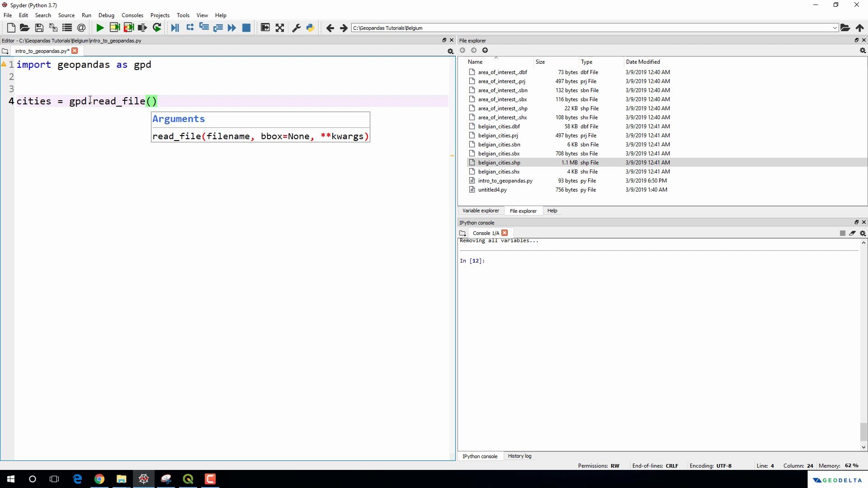Screen dimensions: 868x488
Task: Stop debugging with the blue square
Action: tap(246, 28)
